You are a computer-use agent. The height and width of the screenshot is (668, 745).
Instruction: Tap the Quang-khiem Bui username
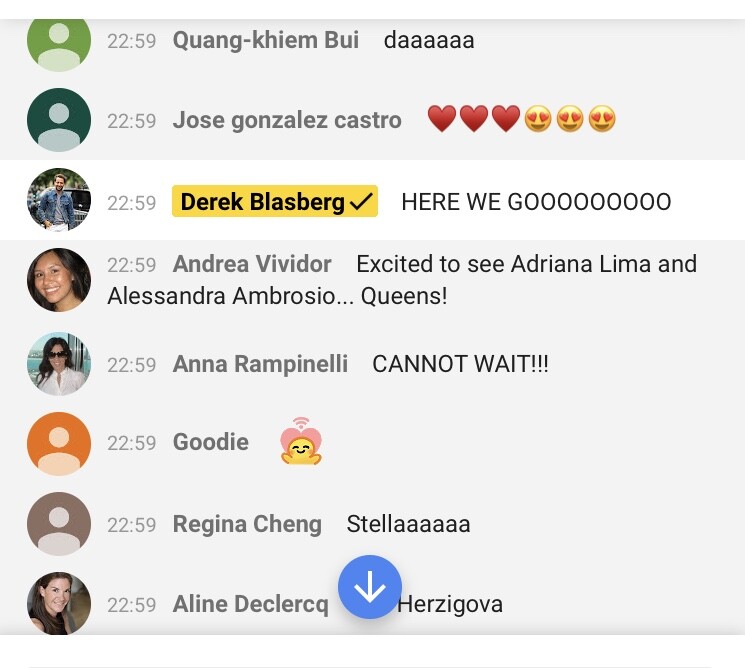[x=266, y=40]
